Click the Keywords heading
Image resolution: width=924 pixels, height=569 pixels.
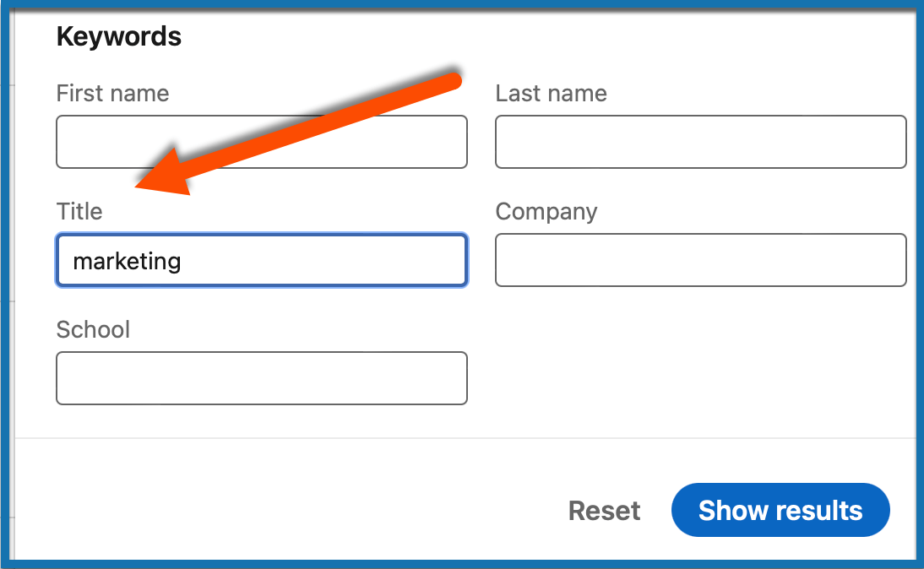tap(118, 36)
